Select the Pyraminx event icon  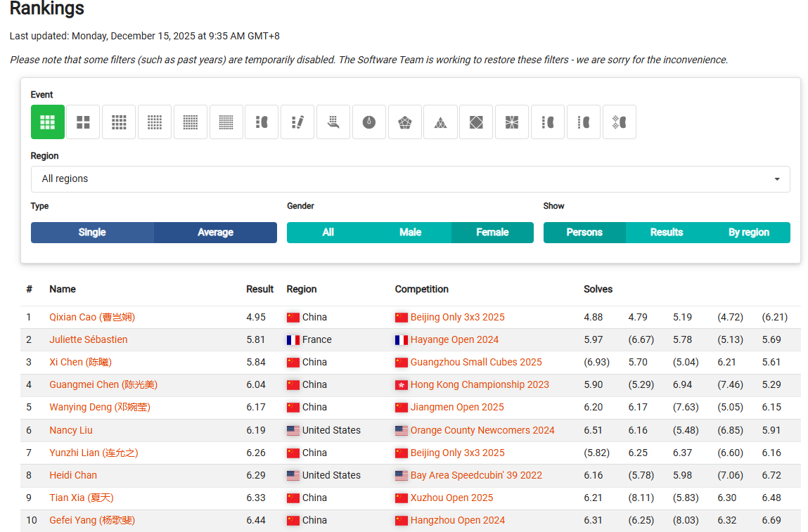(x=441, y=122)
